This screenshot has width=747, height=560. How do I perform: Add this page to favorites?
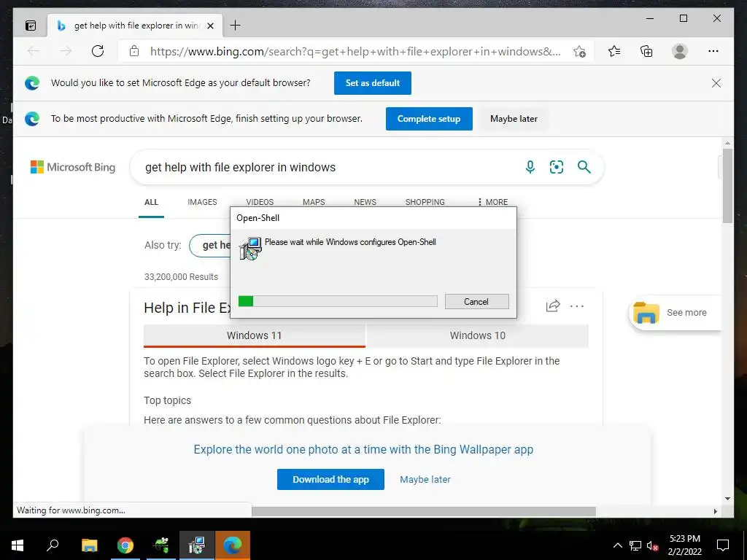(x=579, y=52)
